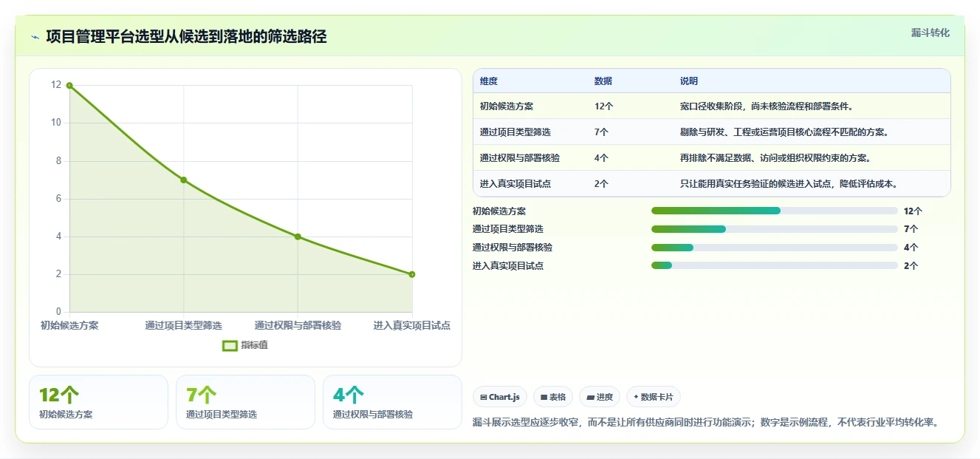This screenshot has height=459, width=980.
Task: Click the 2个 table cell
Action: click(x=602, y=184)
